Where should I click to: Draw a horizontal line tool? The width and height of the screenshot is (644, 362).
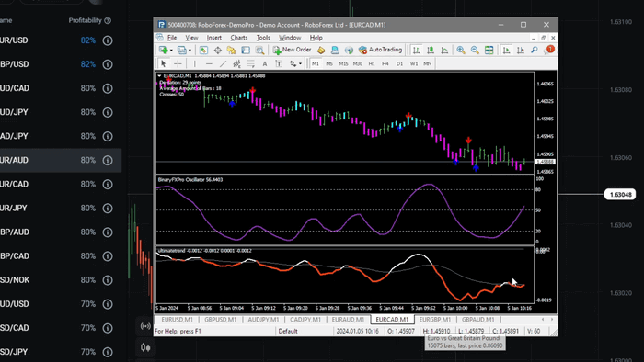(x=209, y=63)
